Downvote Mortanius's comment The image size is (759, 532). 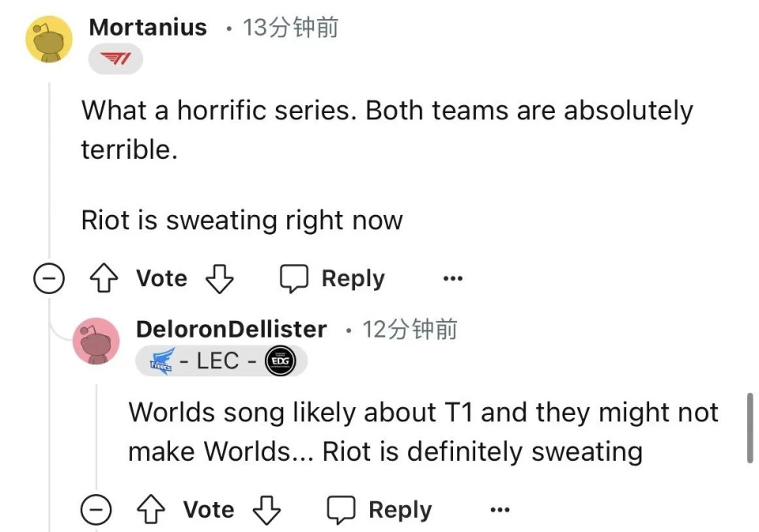tap(219, 279)
